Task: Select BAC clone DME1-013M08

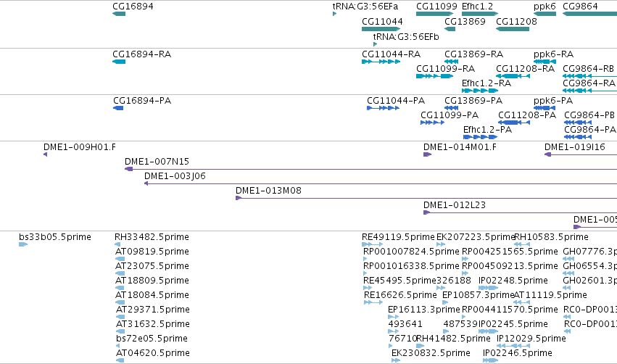Action: [x=268, y=191]
